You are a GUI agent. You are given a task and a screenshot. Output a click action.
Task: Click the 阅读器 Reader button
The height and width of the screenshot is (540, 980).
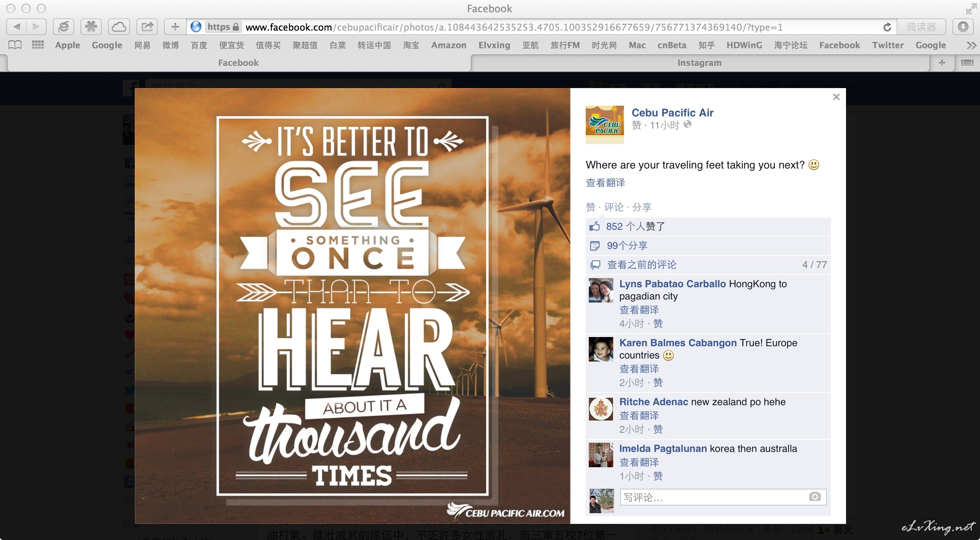[921, 27]
